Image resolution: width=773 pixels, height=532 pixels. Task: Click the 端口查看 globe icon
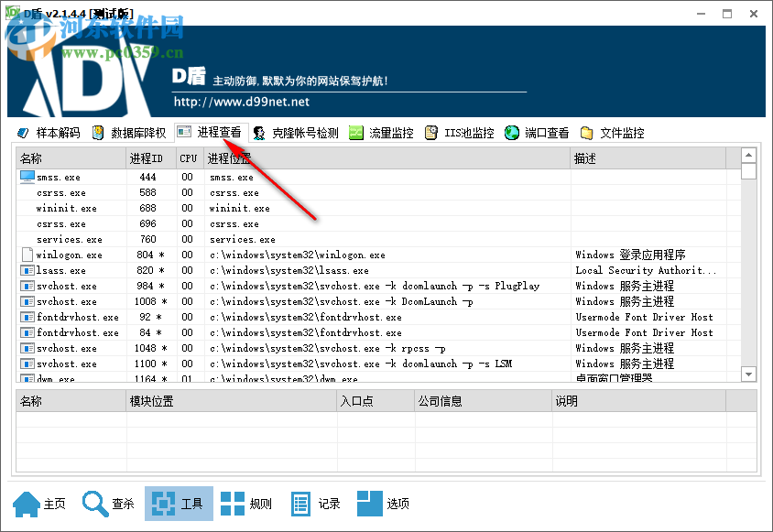click(x=512, y=133)
